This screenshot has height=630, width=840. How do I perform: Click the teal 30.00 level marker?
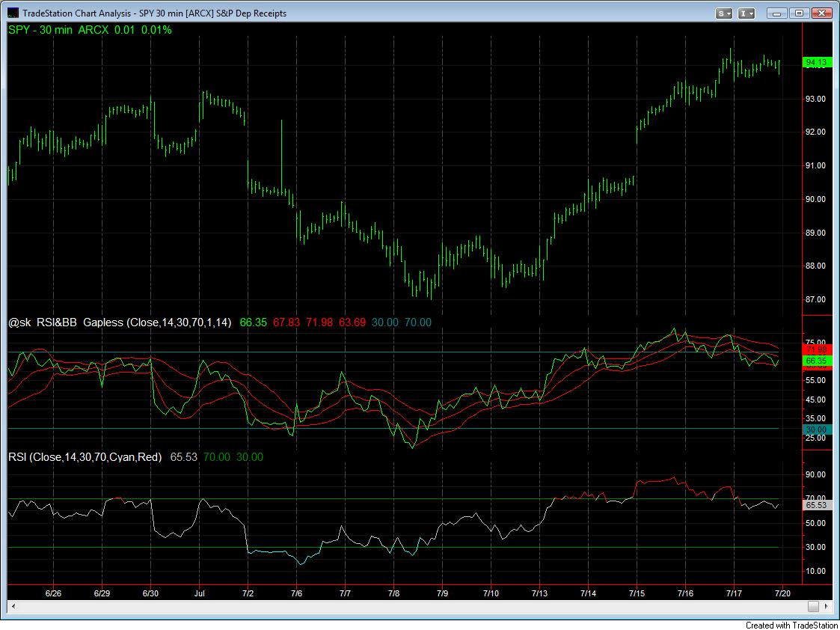816,429
